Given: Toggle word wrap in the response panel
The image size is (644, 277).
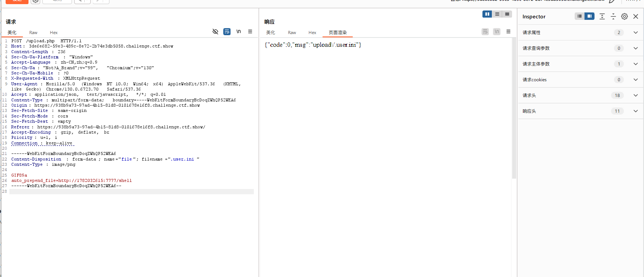Looking at the screenshot, I should (x=485, y=32).
